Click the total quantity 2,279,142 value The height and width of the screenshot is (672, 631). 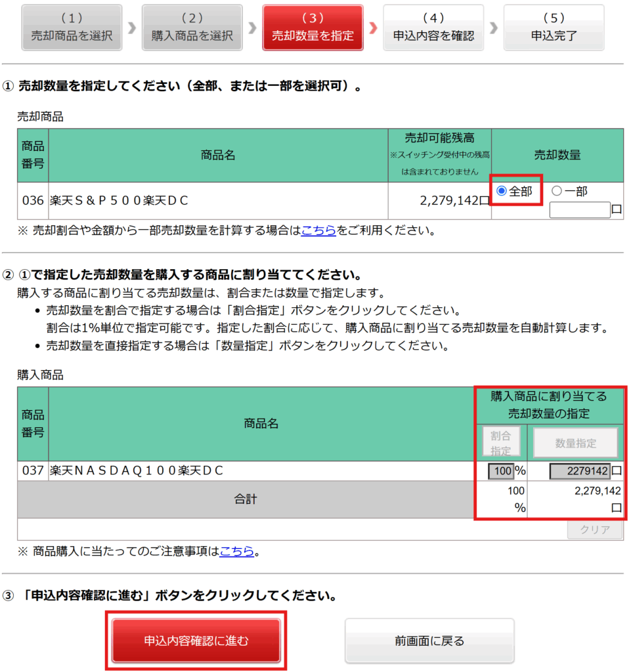point(598,491)
